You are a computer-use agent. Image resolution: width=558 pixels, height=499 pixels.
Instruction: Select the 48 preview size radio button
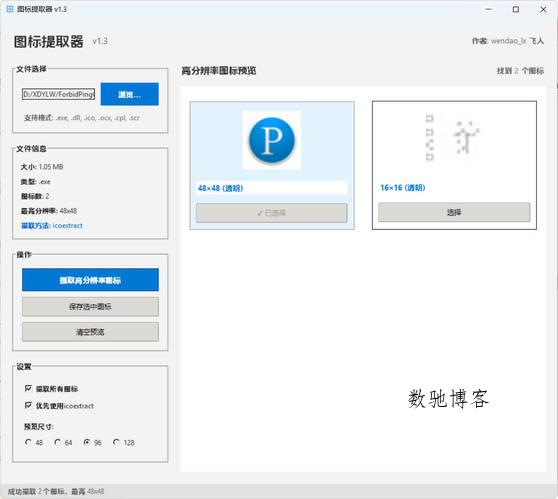point(28,442)
